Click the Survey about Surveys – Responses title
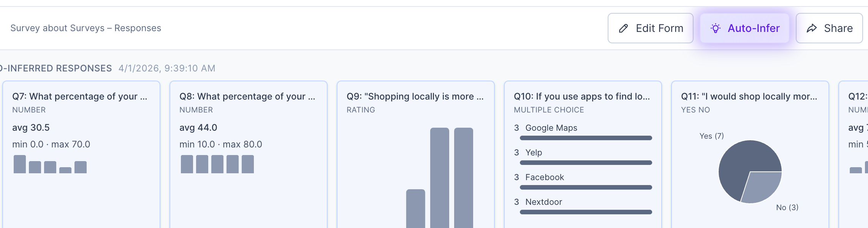868x228 pixels. pyautogui.click(x=86, y=28)
